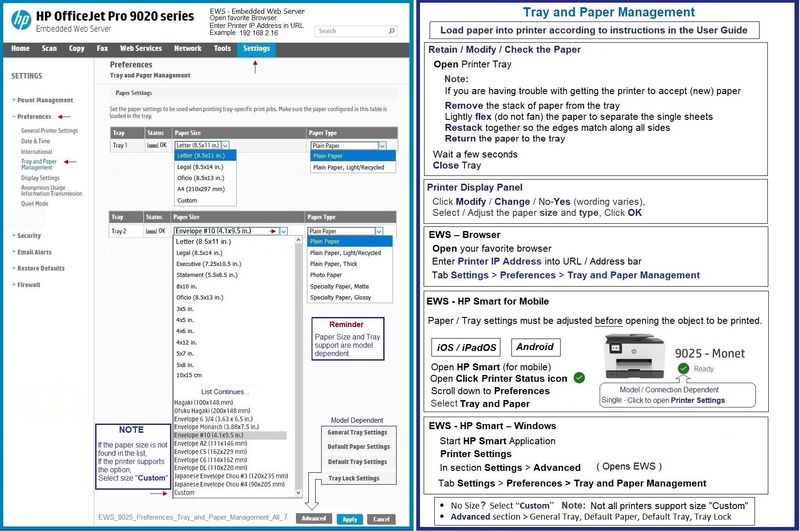Open Date & Time settings link
The height and width of the screenshot is (531, 800).
click(35, 141)
